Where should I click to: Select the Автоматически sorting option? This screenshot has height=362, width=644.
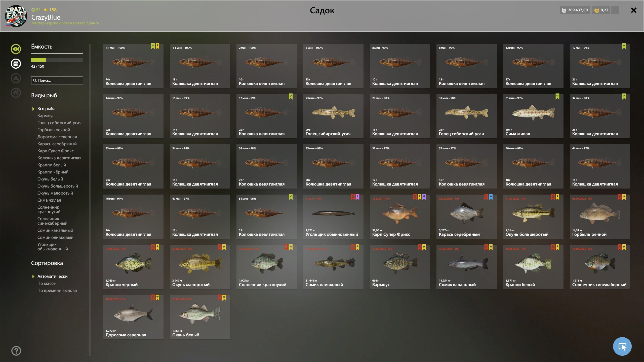52,276
